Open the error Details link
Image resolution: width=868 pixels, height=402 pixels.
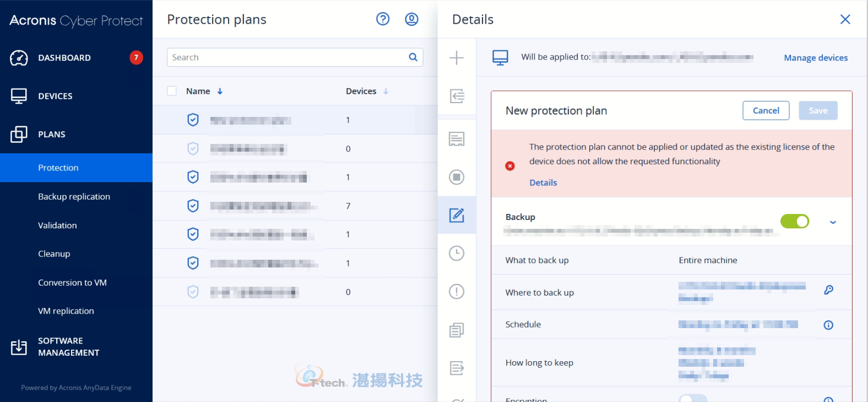(x=543, y=183)
